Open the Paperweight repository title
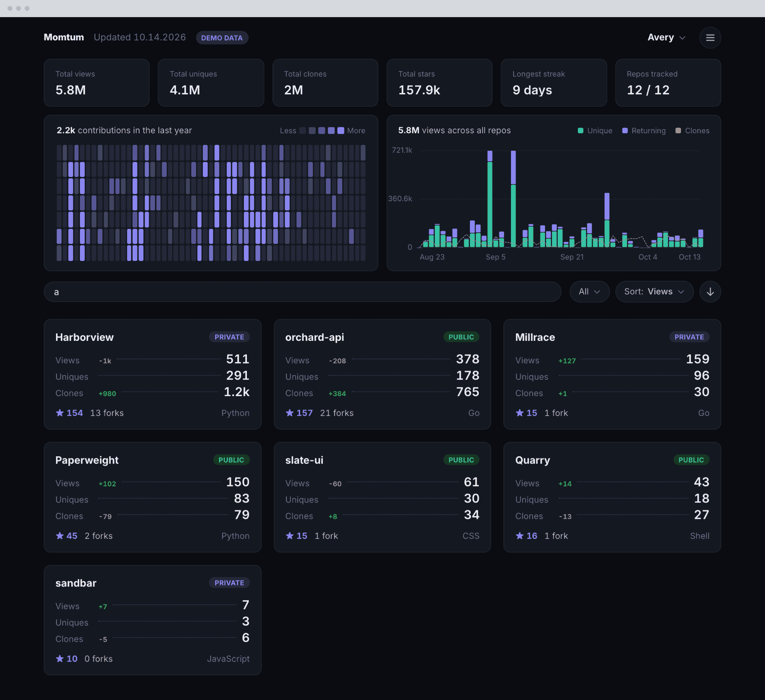765x700 pixels. [x=87, y=460]
